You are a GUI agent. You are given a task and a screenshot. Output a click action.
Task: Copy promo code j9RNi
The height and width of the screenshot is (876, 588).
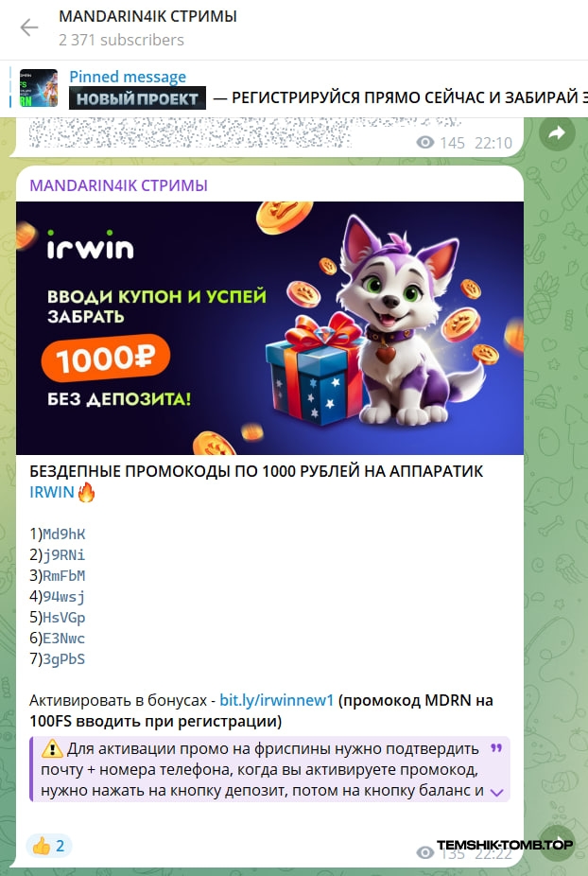coord(64,554)
